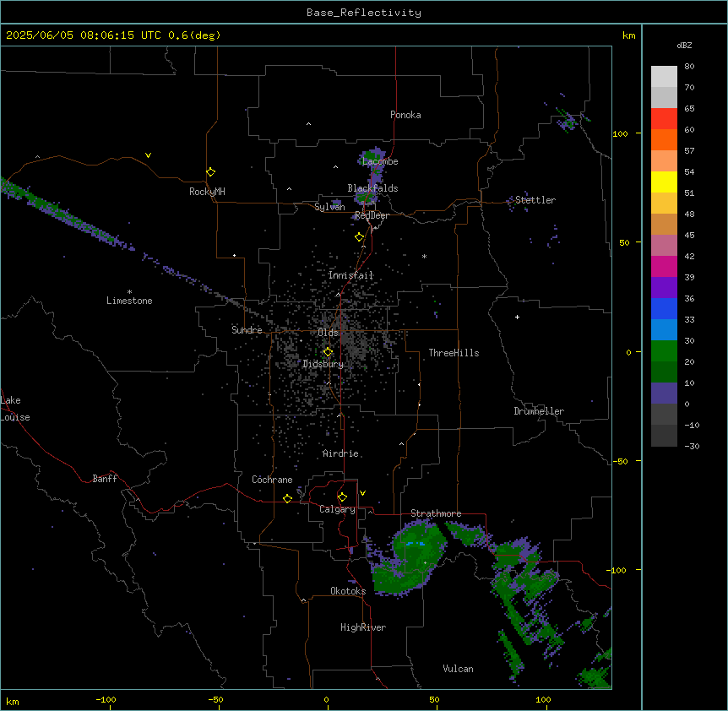Image resolution: width=728 pixels, height=711 pixels.
Task: Click the yellow diamond marker beside RockyMH
Action: 210,172
